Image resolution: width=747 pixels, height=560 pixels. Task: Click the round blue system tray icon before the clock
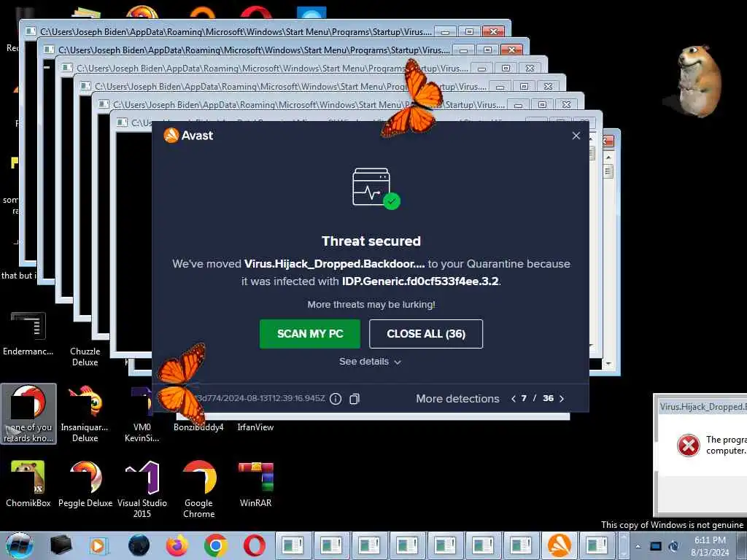coord(673,546)
